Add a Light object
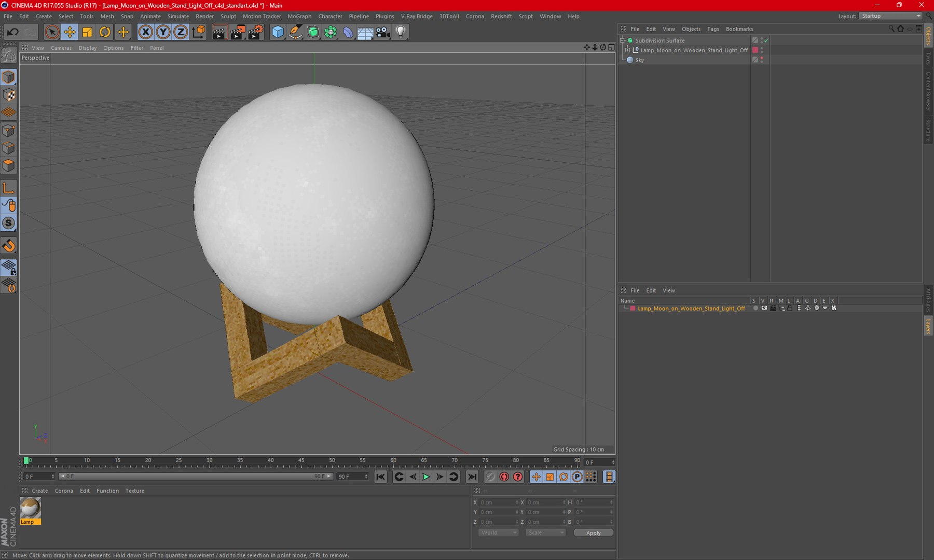This screenshot has width=934, height=560. [x=401, y=32]
